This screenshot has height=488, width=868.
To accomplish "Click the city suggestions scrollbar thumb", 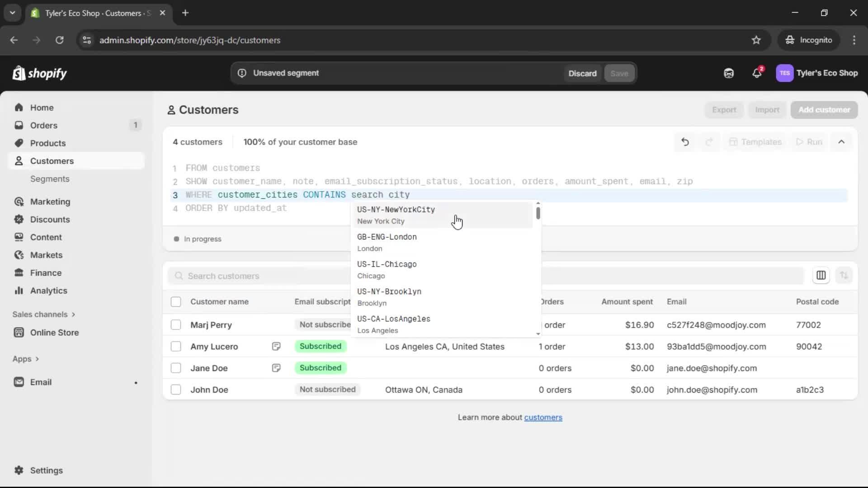I will 538,213.
